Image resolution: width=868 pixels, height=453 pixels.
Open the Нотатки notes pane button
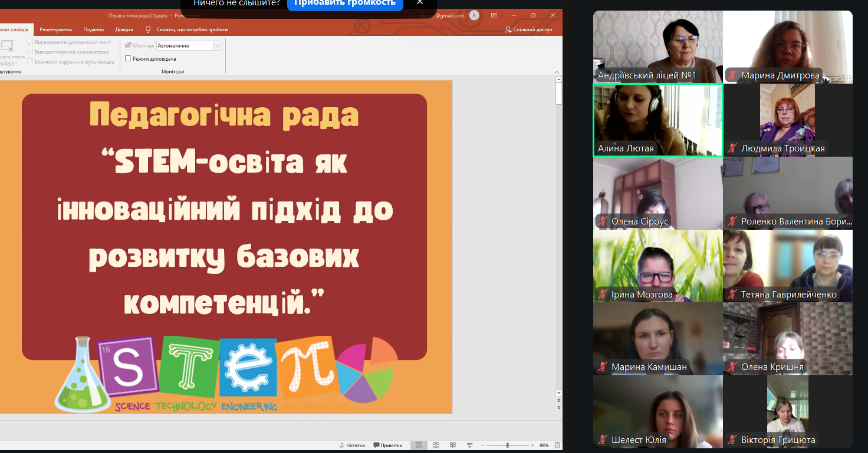352,445
